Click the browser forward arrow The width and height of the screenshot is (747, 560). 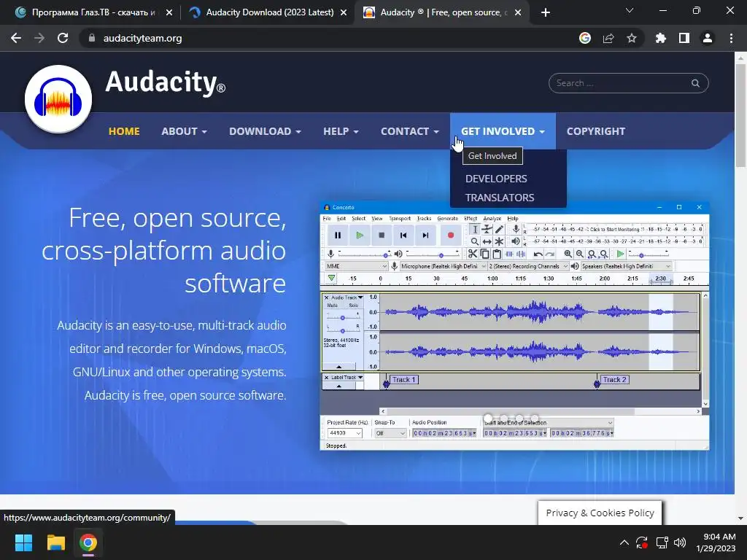click(x=39, y=38)
